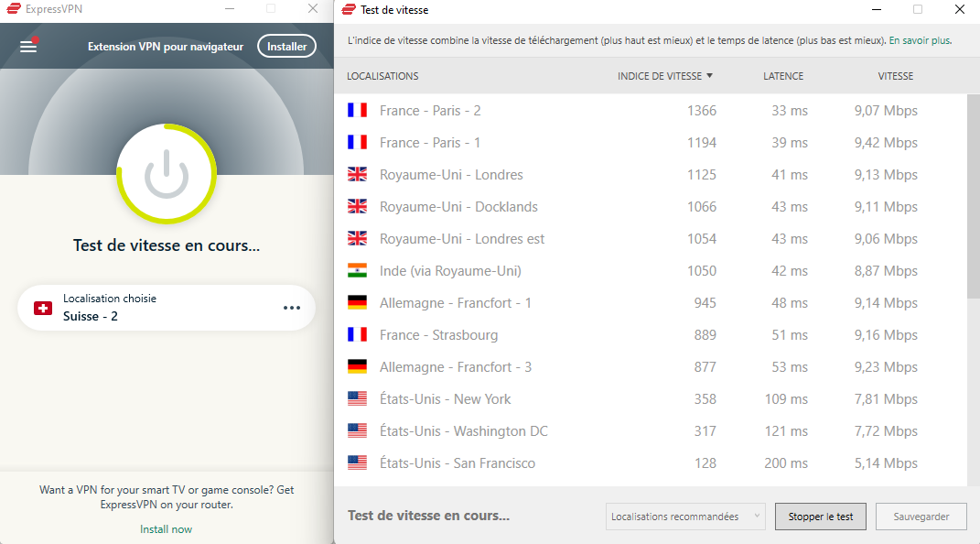The image size is (980, 544).
Task: Follow the Install now link
Action: (x=167, y=529)
